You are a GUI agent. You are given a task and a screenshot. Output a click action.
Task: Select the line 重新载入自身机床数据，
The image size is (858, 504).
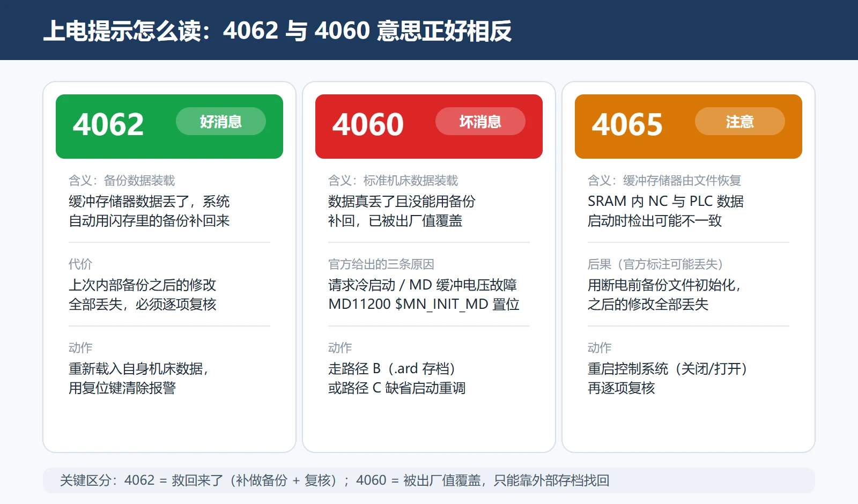coord(139,369)
